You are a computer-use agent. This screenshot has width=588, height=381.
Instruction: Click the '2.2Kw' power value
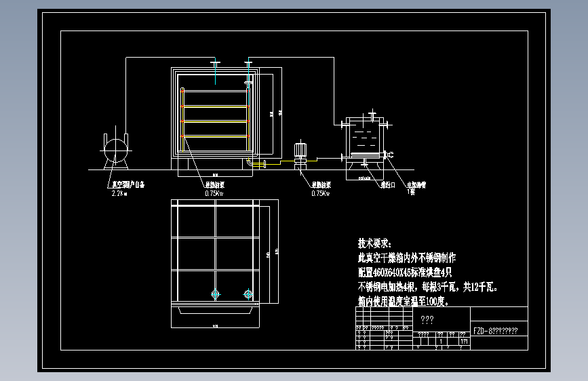click(119, 193)
